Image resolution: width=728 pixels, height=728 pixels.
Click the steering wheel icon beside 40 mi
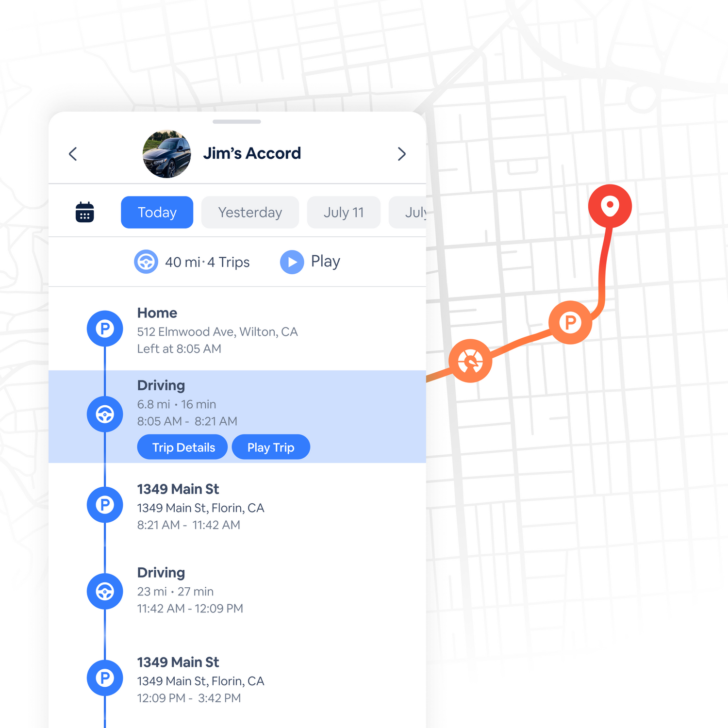click(x=146, y=262)
